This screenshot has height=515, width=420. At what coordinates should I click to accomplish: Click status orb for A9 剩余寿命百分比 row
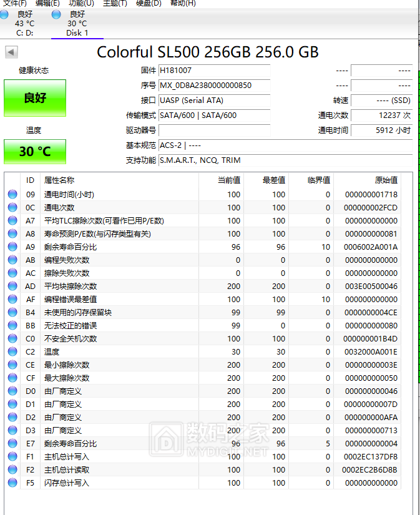tap(12, 247)
